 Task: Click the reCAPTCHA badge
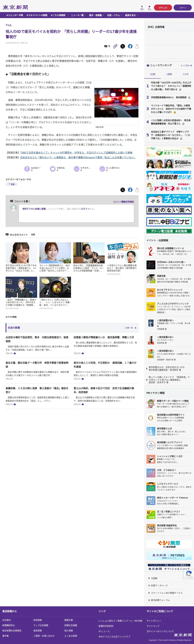click(x=189, y=574)
